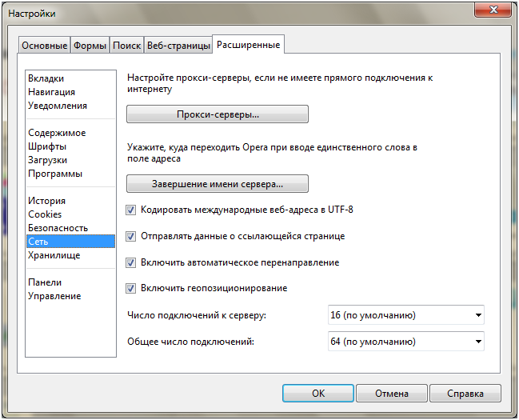Open the Веб-страницы tab
519x420 pixels.
[x=178, y=46]
